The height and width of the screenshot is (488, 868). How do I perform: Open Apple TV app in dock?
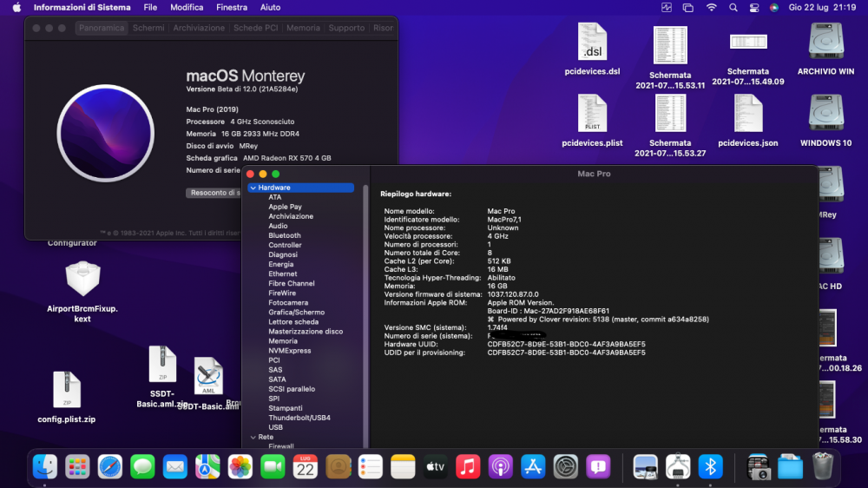435,467
